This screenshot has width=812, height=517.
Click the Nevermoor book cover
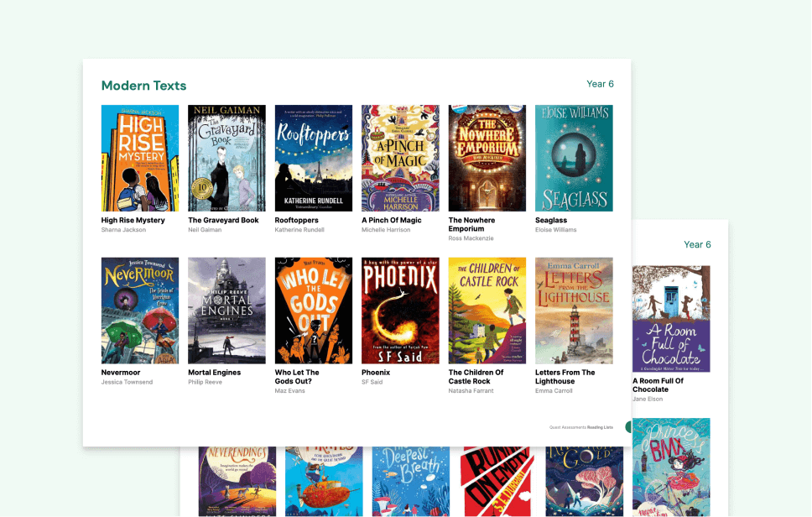(x=140, y=311)
